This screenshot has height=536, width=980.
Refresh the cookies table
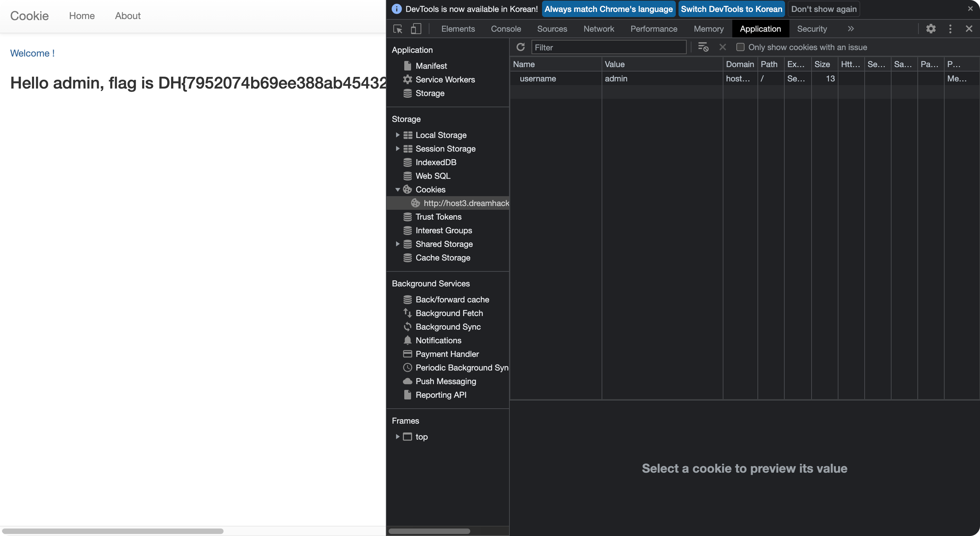520,47
